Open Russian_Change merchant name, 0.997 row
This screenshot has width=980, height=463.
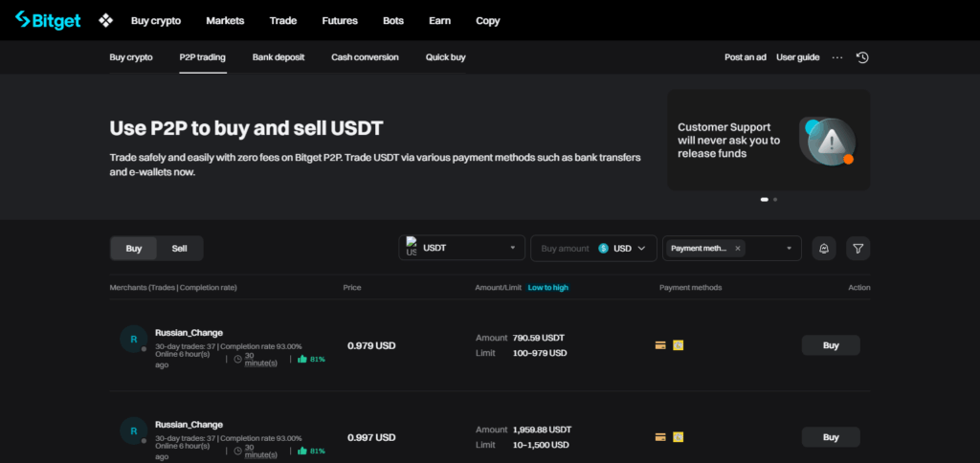click(x=189, y=425)
